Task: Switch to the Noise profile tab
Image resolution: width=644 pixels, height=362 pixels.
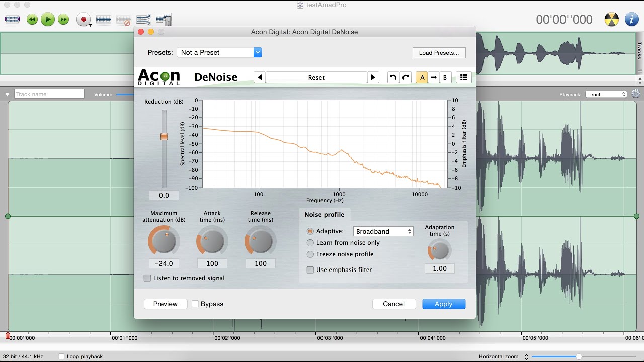Action: pos(325,214)
